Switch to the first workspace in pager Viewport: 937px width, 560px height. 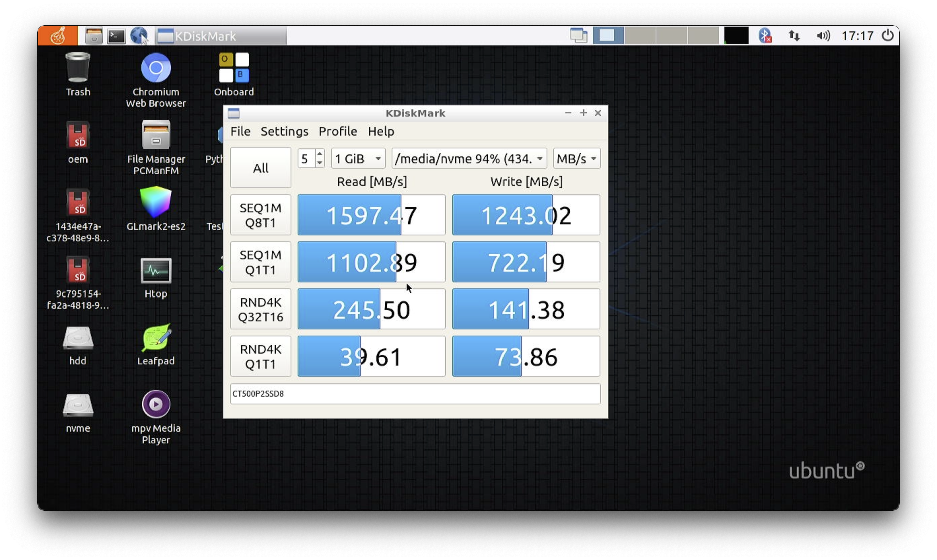[x=608, y=36]
